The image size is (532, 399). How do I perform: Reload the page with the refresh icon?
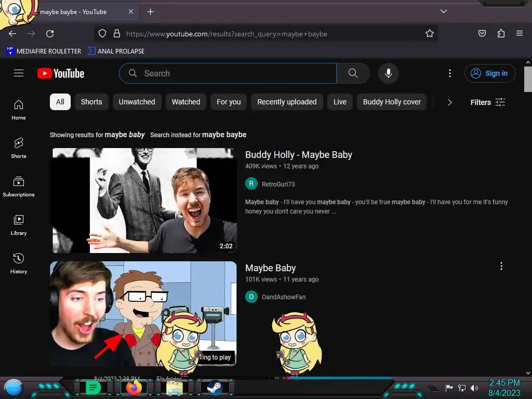coord(50,34)
